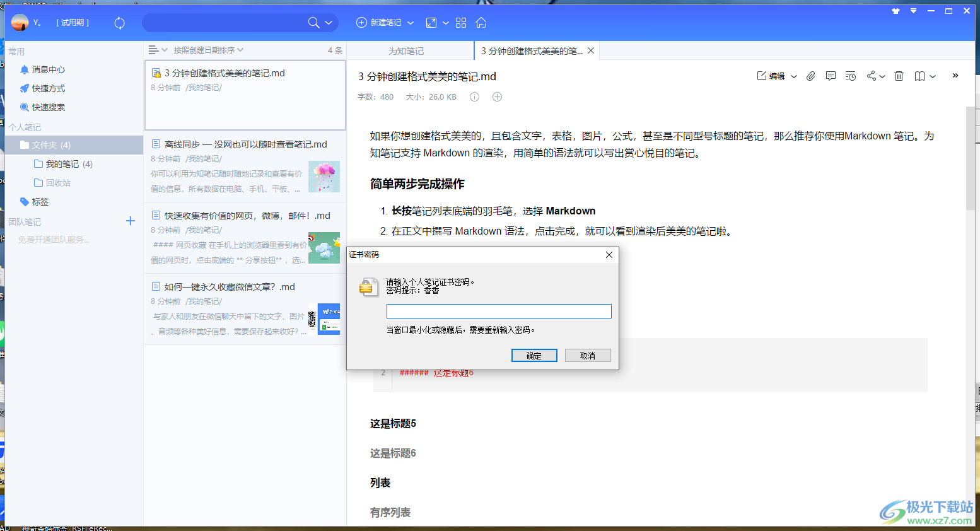Click the 编辑 button
980x531 pixels.
coord(771,76)
